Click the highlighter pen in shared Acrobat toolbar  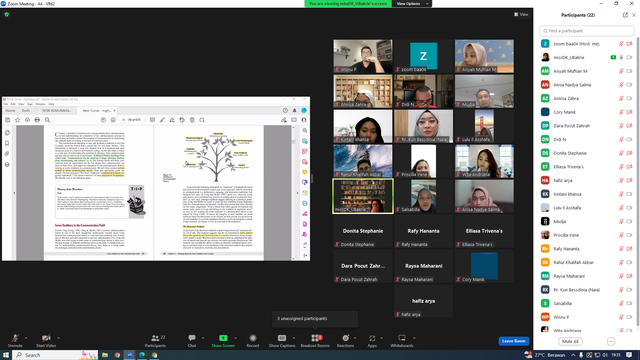tap(162, 120)
